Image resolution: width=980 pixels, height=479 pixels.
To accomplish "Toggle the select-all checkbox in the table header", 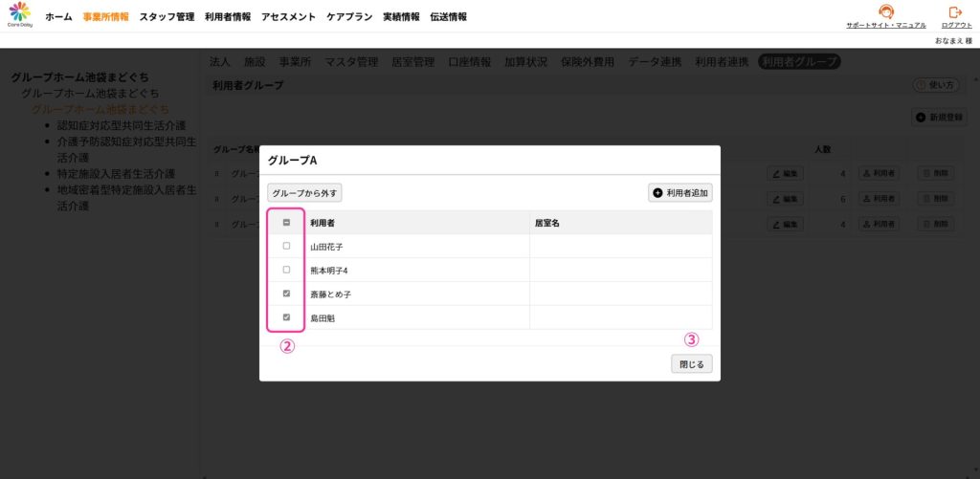I will pyautogui.click(x=287, y=223).
